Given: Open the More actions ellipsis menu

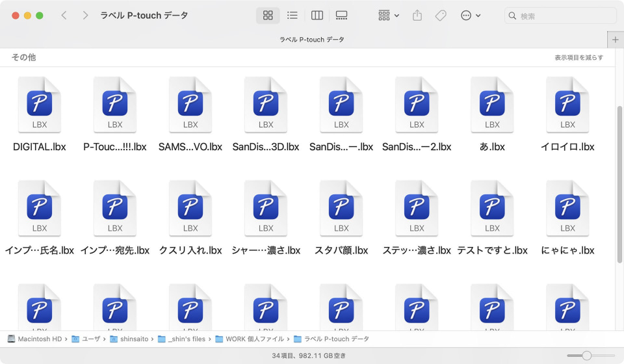Looking at the screenshot, I should (x=471, y=16).
